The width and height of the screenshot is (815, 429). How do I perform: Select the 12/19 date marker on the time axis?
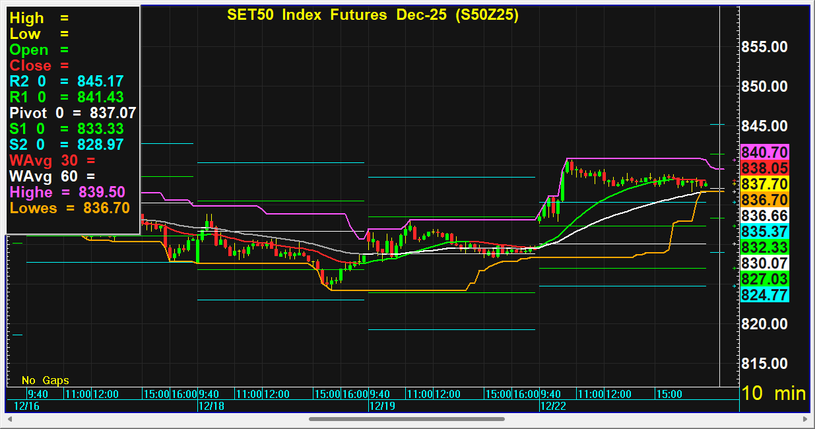click(380, 407)
